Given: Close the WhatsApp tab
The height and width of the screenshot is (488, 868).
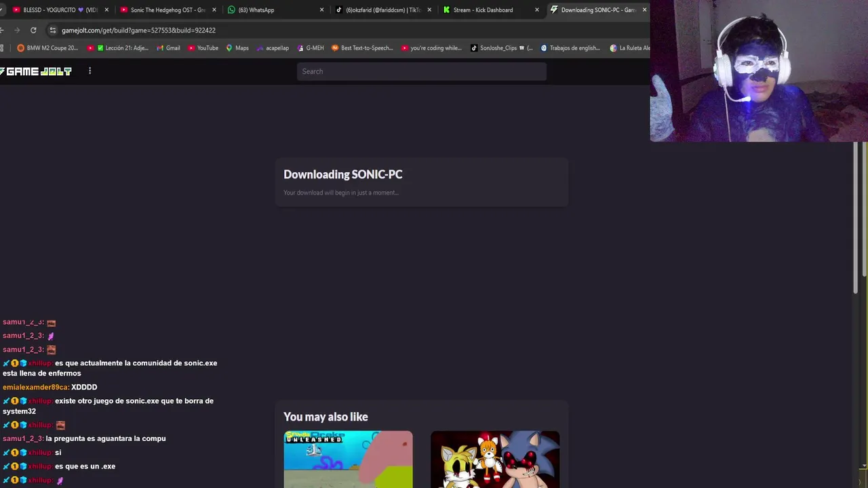Looking at the screenshot, I should pyautogui.click(x=321, y=10).
